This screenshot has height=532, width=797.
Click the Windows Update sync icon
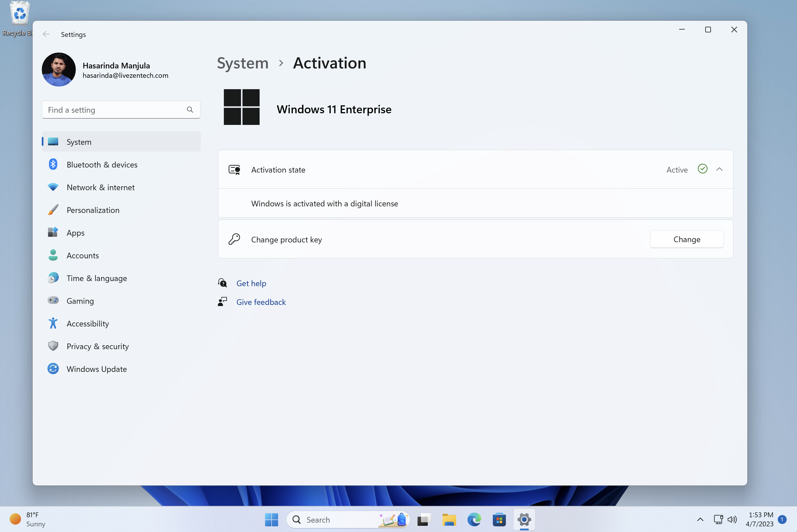53,369
